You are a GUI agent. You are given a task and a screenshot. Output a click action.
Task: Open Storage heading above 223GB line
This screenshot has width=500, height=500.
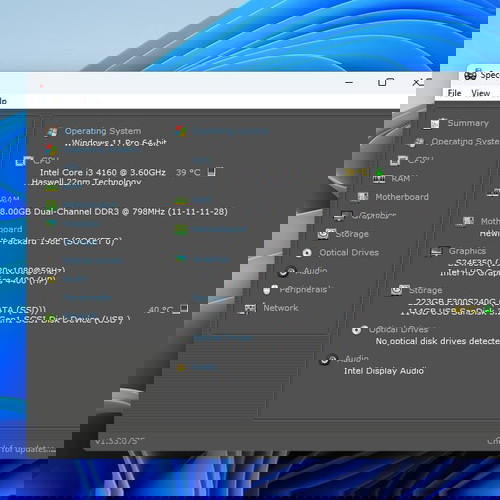pos(425,290)
